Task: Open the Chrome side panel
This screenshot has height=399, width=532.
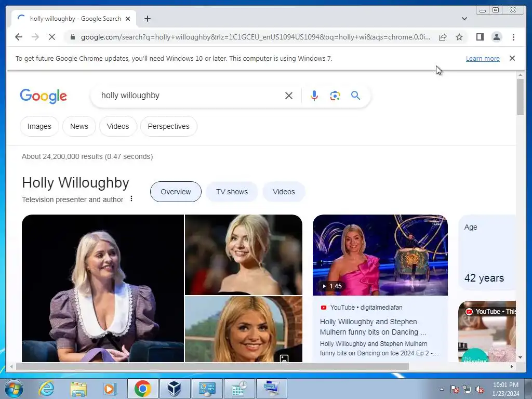Action: (x=480, y=37)
